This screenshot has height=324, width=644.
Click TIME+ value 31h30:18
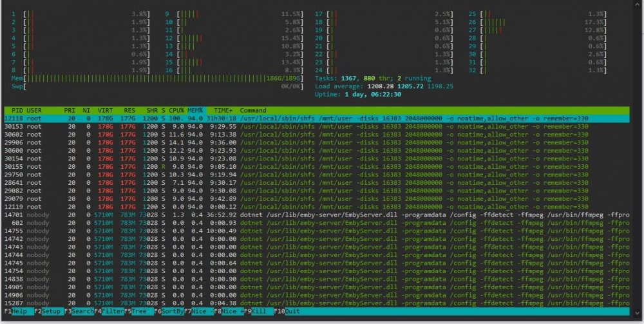220,119
